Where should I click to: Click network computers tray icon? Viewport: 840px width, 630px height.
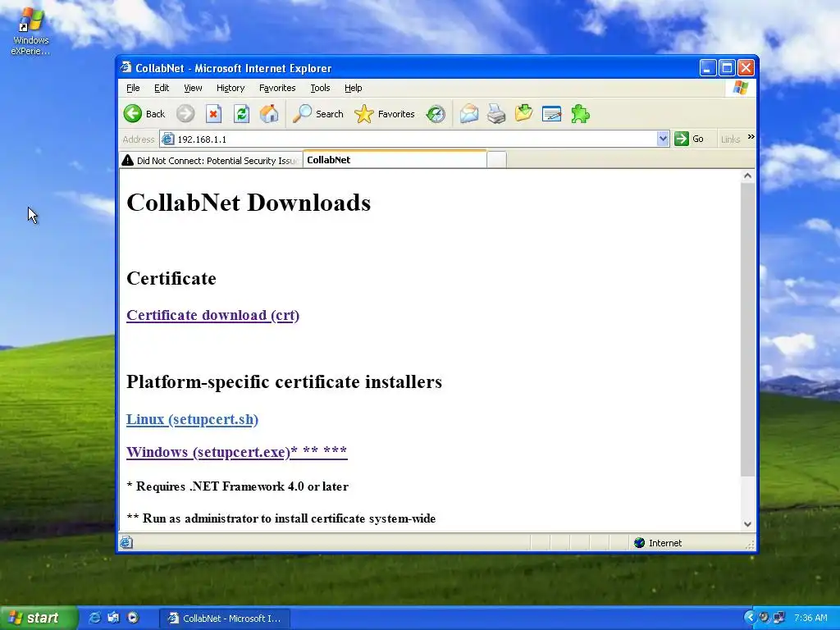pyautogui.click(x=779, y=618)
